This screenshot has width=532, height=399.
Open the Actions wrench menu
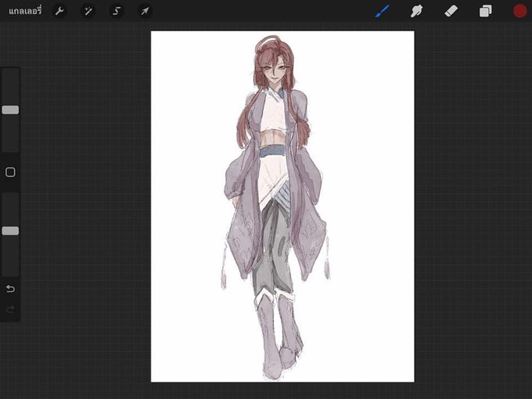(x=59, y=11)
